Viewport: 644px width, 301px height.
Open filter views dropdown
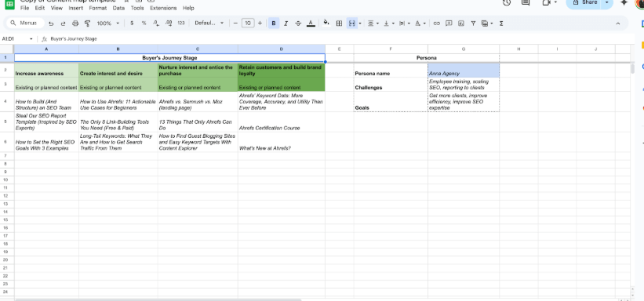tap(486, 24)
